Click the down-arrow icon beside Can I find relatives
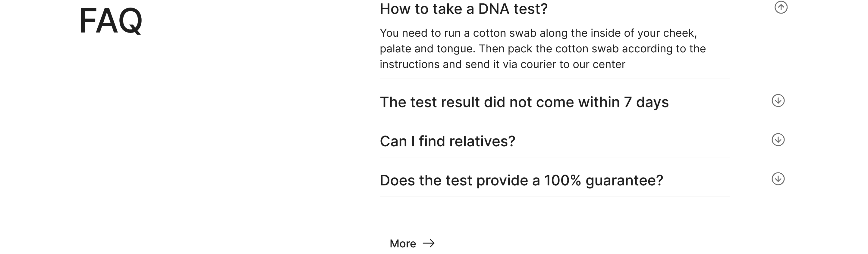The height and width of the screenshot is (254, 868). point(778,140)
